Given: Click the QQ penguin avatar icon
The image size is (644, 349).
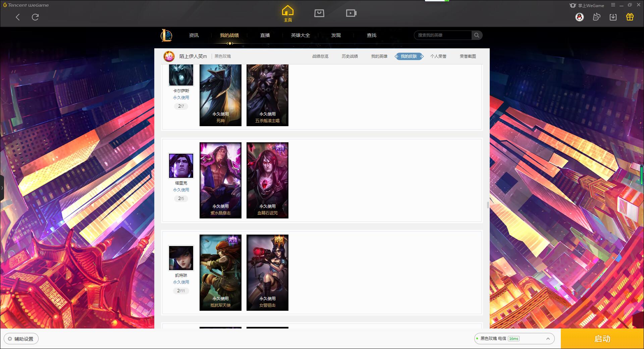Looking at the screenshot, I should pos(580,17).
